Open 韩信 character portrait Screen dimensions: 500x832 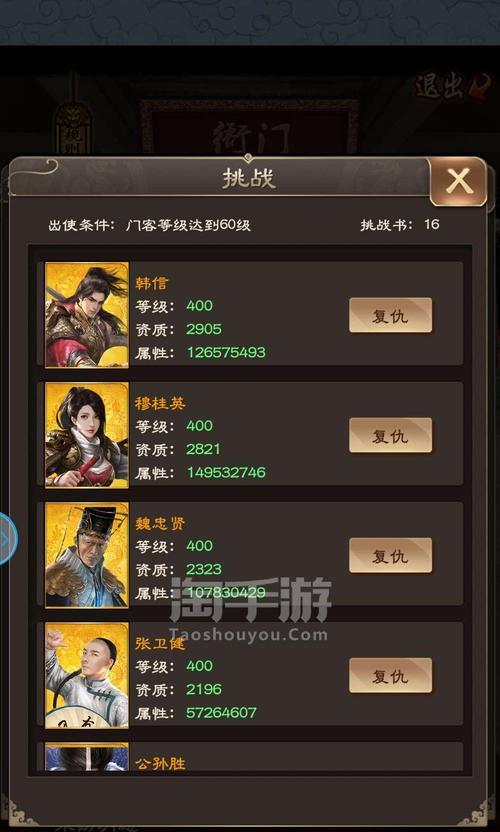coord(87,315)
